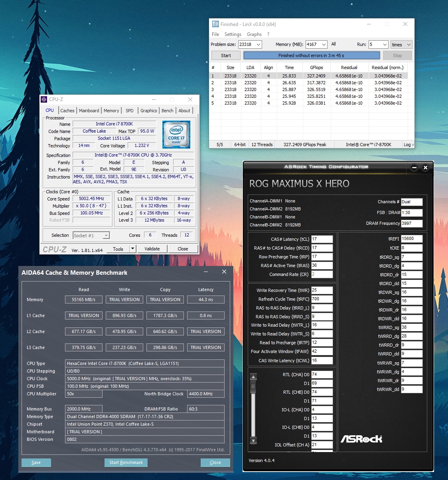Viewport: 448px width, 480px height.
Task: Open the Problem size dropdown in LinX
Action: (x=259, y=45)
